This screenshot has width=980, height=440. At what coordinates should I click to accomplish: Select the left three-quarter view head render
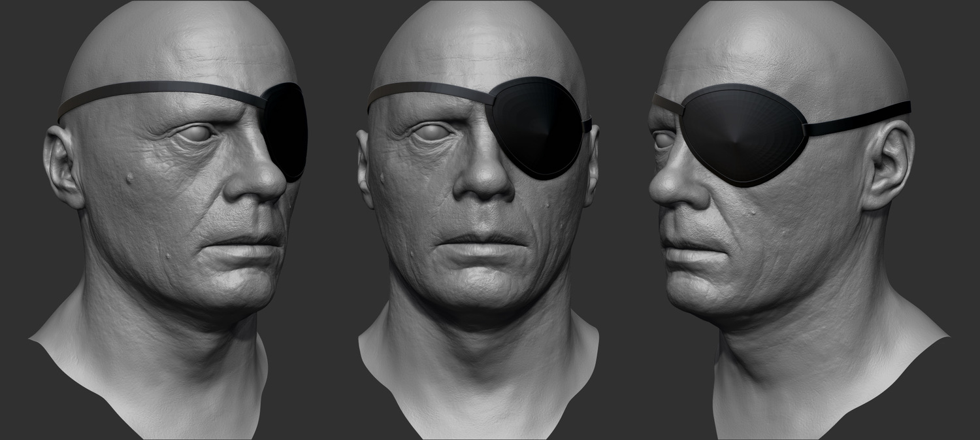(x=176, y=216)
